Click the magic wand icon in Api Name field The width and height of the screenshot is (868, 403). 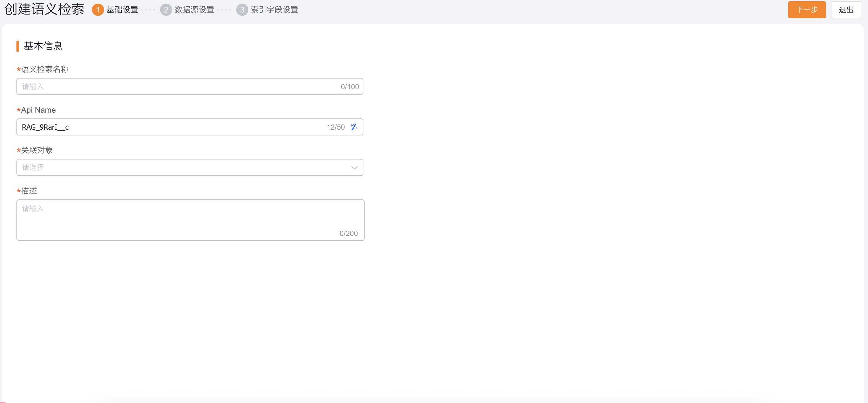tap(353, 127)
